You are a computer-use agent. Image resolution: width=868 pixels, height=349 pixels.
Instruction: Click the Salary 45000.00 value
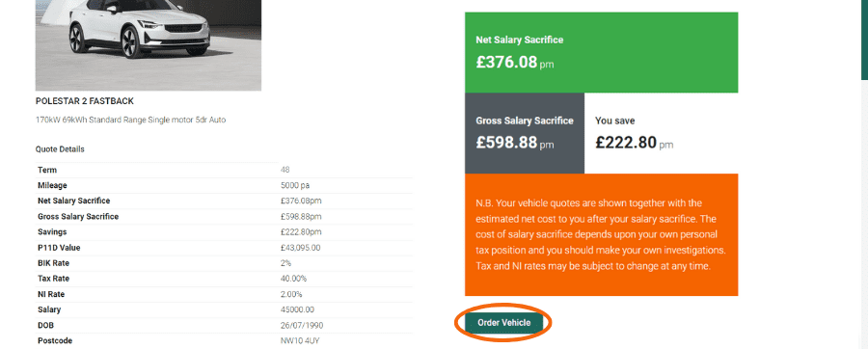pyautogui.click(x=297, y=309)
